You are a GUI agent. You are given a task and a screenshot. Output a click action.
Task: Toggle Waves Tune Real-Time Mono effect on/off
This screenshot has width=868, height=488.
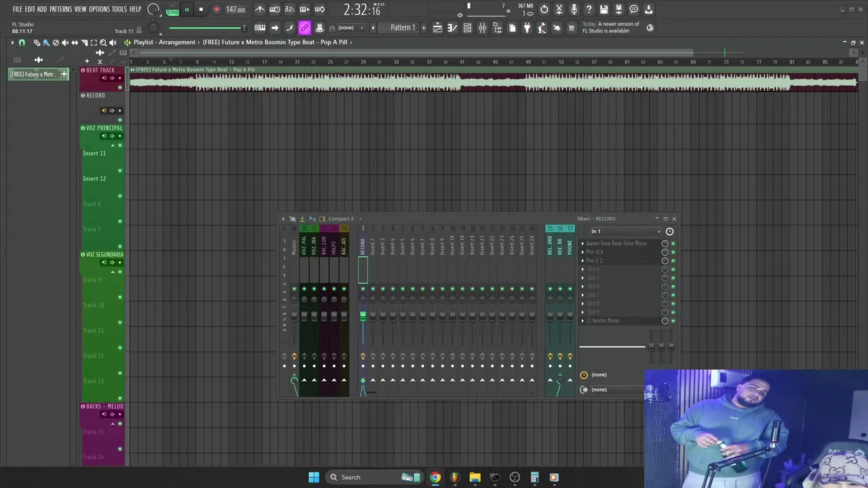673,243
